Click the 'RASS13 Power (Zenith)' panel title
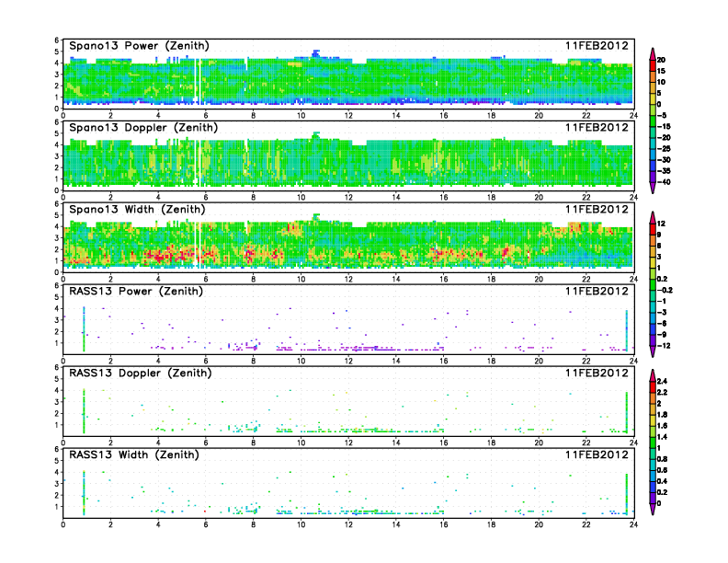The height and width of the screenshot is (563, 728). [x=136, y=292]
